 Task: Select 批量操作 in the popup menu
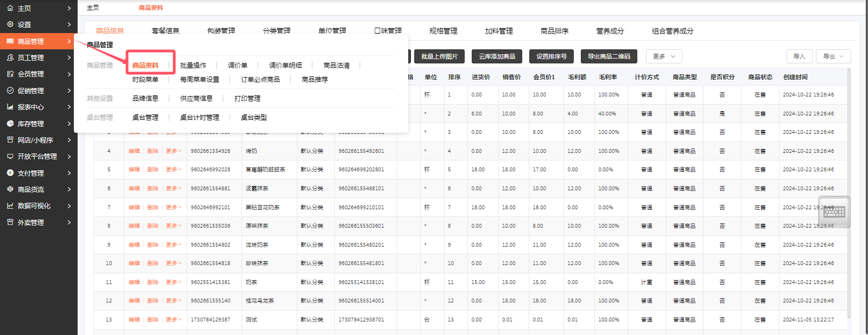pyautogui.click(x=193, y=65)
